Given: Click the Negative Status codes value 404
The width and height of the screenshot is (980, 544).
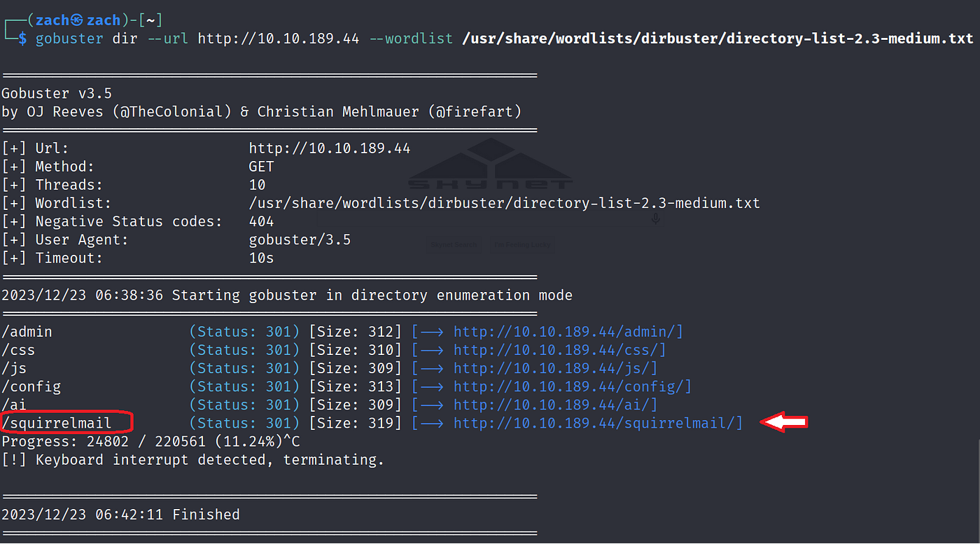Looking at the screenshot, I should click(x=262, y=221).
